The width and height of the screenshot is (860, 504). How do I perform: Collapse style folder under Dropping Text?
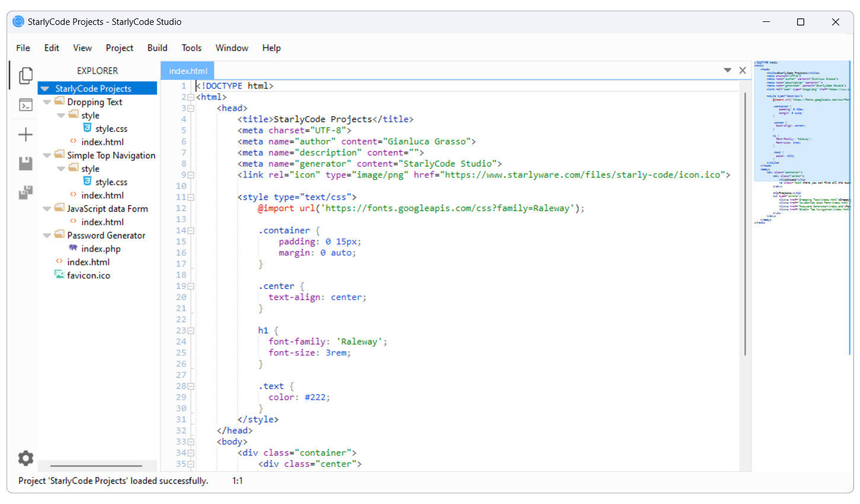tap(60, 115)
